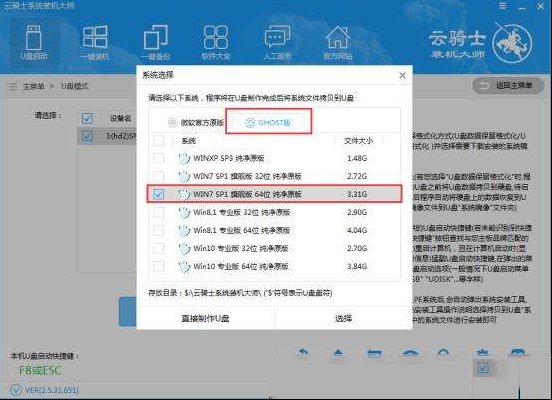
Task: Close the 系统选择 dialog
Action: 402,75
